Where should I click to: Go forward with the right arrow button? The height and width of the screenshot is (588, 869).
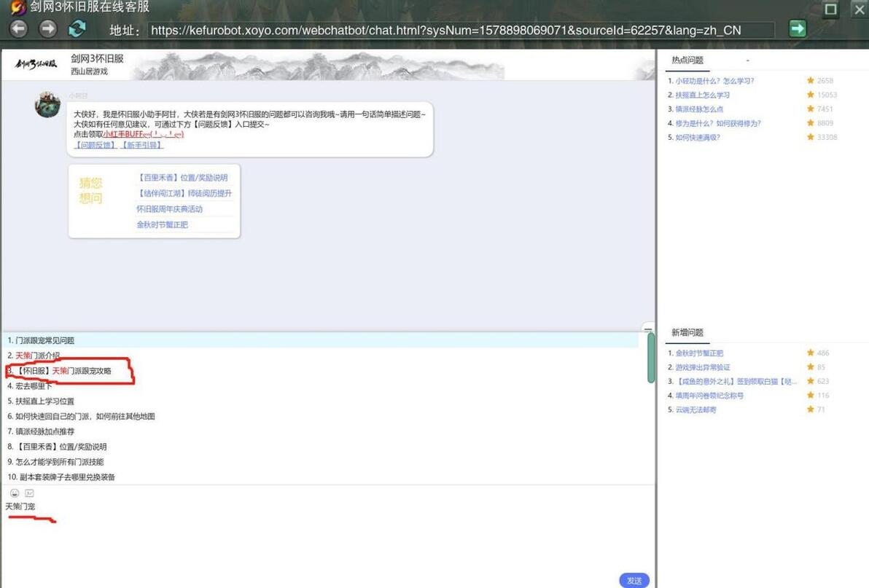coord(48,28)
